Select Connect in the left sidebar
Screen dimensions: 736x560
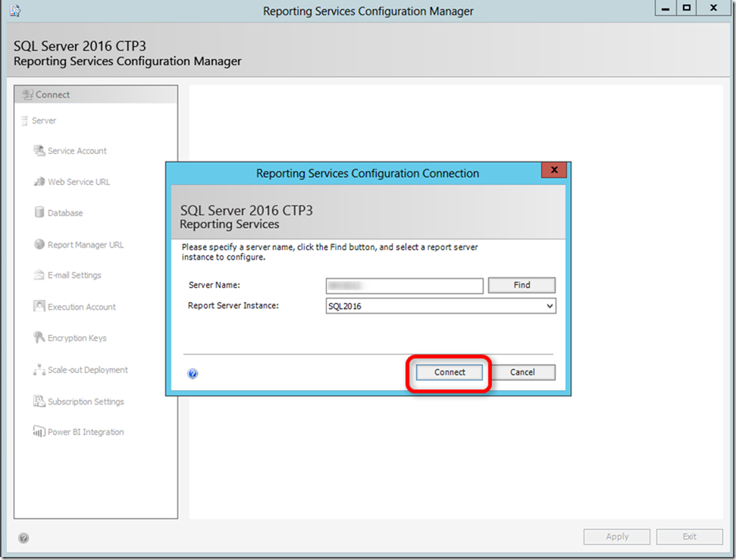click(96, 95)
